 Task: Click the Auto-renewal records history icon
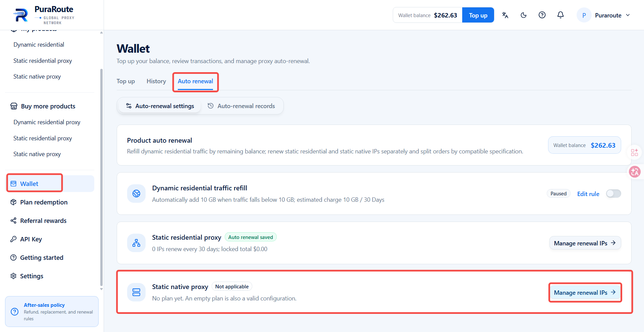(211, 106)
